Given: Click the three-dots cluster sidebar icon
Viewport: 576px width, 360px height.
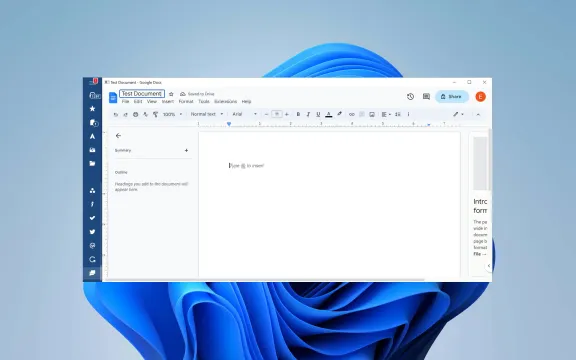Looking at the screenshot, I should [93, 191].
